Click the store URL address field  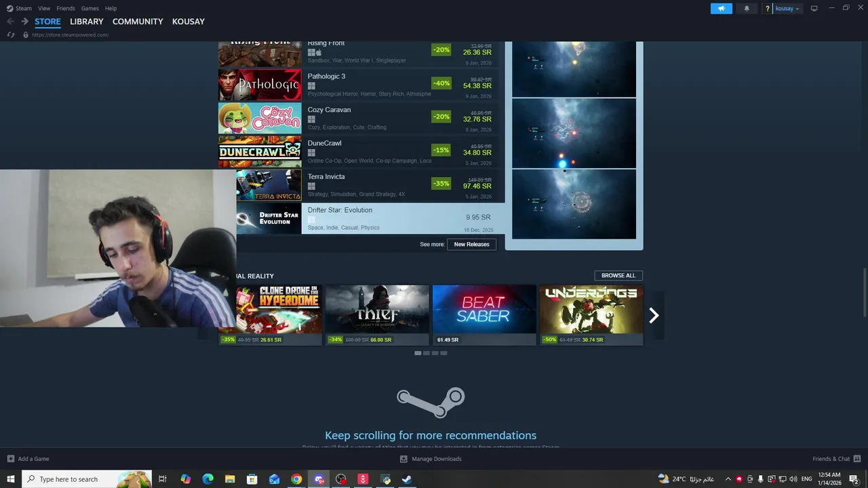pos(71,35)
